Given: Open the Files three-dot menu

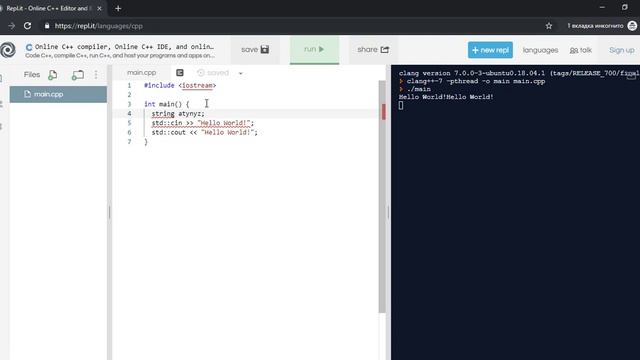Looking at the screenshot, I should pyautogui.click(x=96, y=74).
